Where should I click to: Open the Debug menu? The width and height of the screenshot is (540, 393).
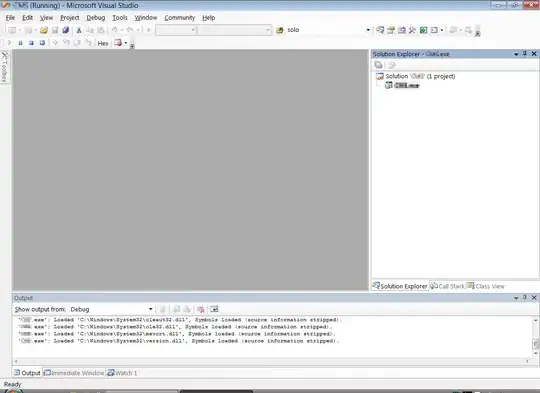[x=95, y=18]
